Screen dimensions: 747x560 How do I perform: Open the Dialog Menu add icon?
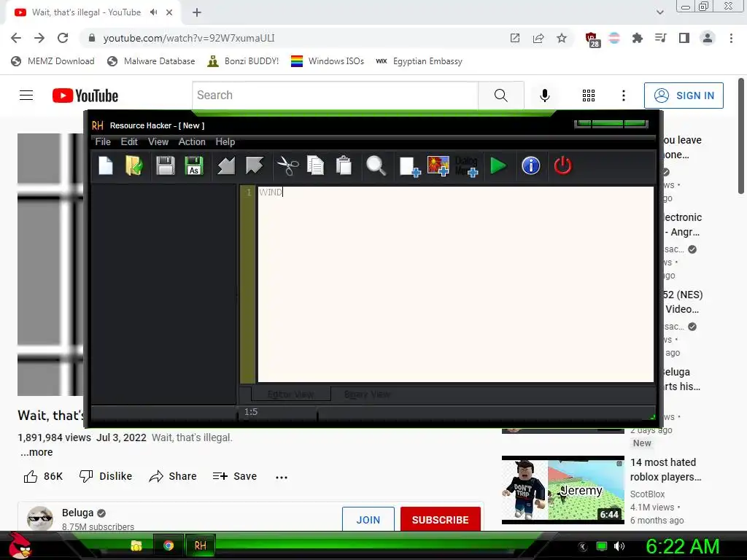coord(466,166)
